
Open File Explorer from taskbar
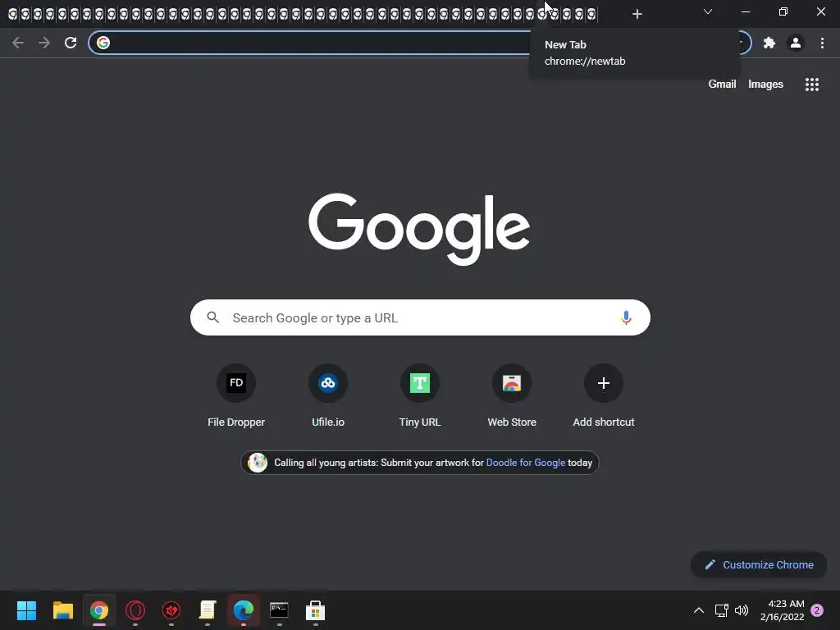[62, 610]
